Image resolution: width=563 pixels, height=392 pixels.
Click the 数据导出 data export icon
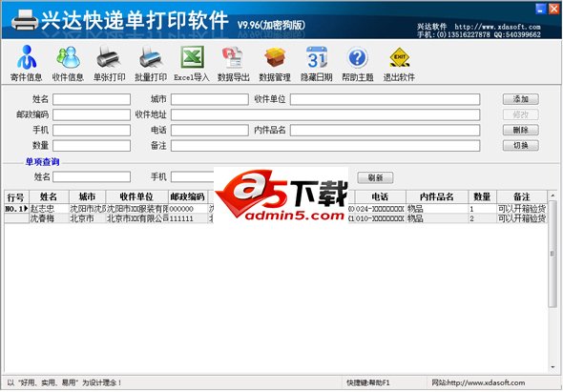(x=234, y=63)
